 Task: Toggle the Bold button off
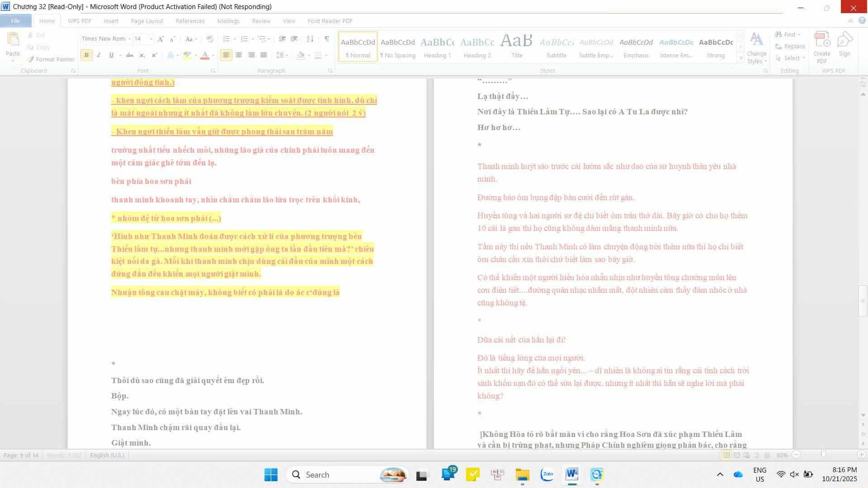(86, 55)
